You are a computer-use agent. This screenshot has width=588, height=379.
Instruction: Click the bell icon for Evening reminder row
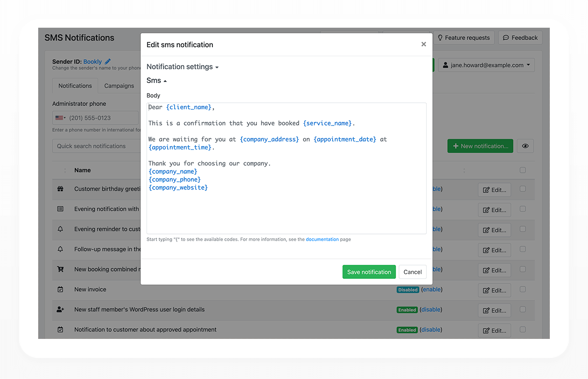coord(60,229)
